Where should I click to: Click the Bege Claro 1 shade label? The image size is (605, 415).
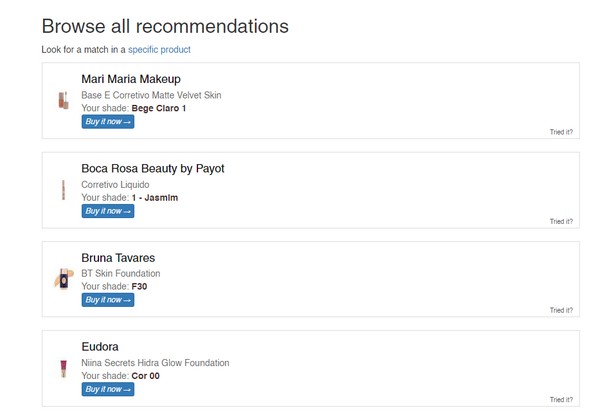pos(158,108)
